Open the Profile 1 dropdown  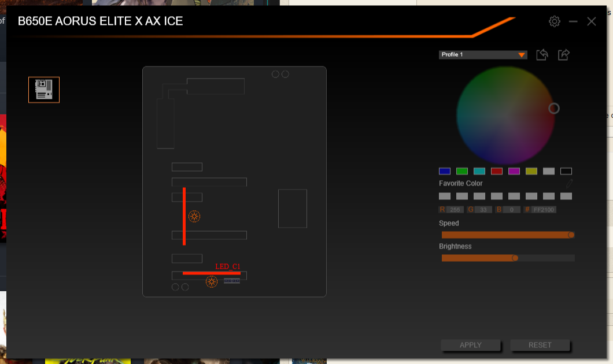tap(483, 55)
